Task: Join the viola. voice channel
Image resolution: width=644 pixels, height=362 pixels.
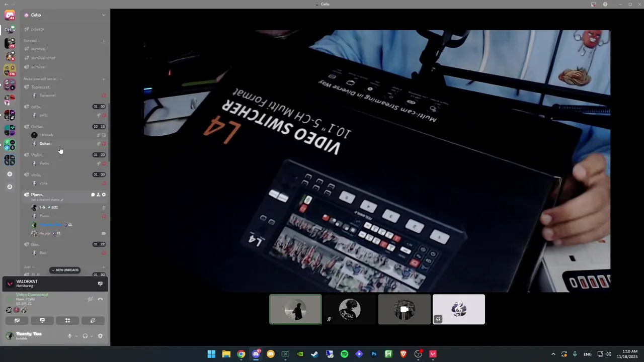Action: coord(64,174)
